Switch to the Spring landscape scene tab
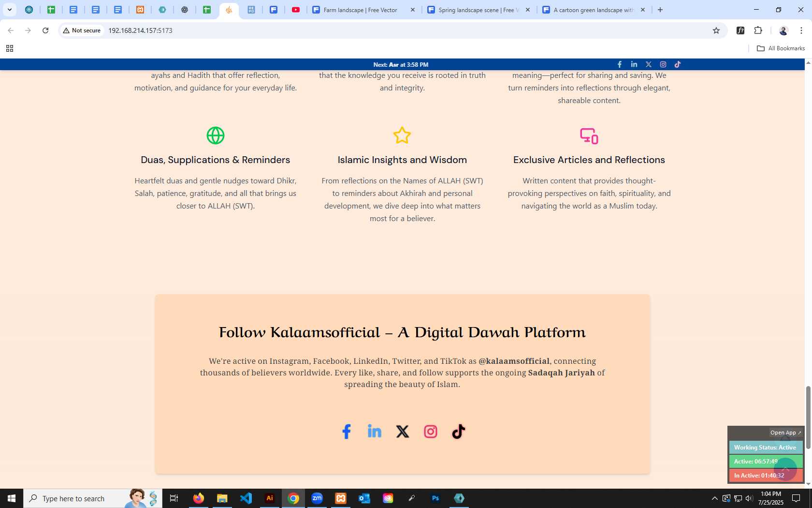 [478, 10]
